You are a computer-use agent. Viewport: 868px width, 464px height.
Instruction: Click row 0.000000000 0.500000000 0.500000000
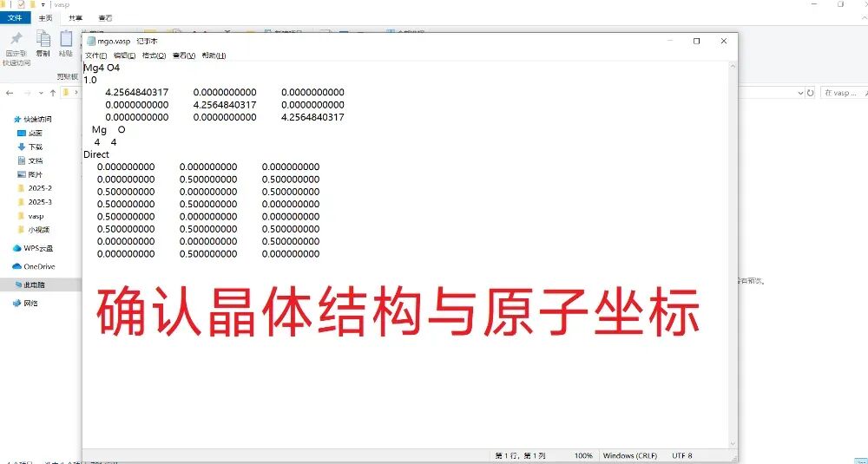click(x=208, y=180)
